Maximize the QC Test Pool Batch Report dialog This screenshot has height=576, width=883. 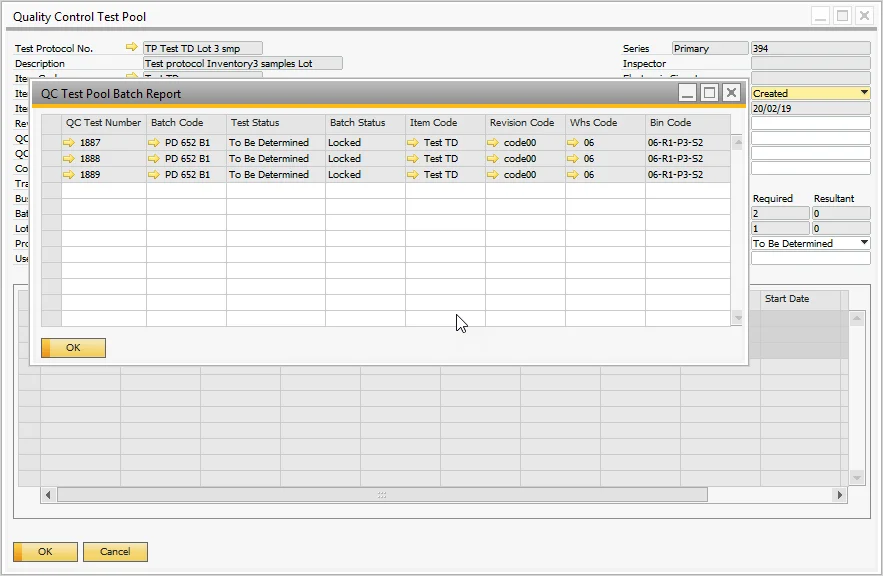coord(709,93)
